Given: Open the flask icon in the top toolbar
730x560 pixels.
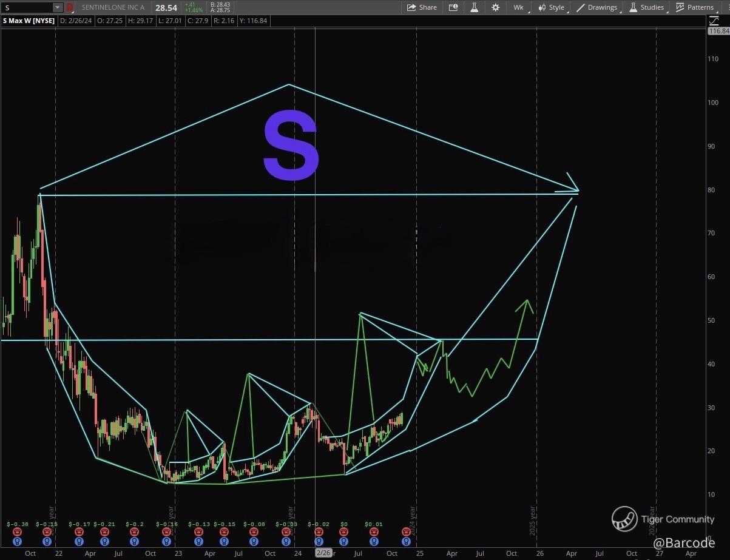Looking at the screenshot, I should (x=475, y=7).
